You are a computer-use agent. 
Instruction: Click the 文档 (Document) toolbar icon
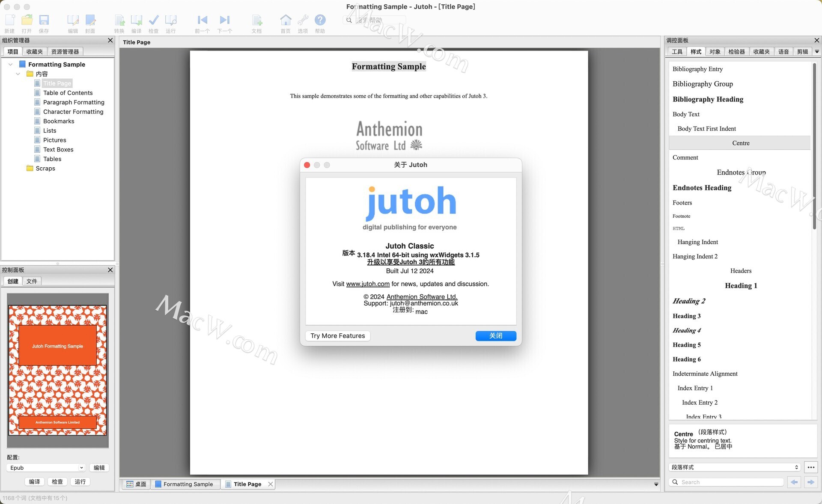[x=256, y=24]
